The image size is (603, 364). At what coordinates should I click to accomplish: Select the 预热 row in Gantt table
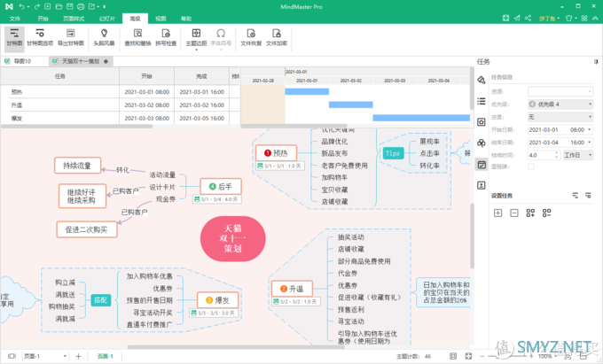pos(120,92)
